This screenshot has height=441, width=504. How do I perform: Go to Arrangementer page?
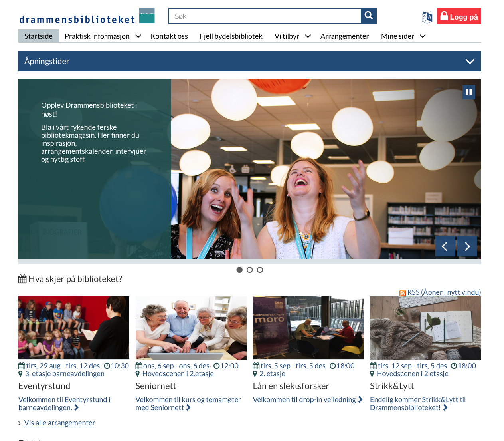[x=344, y=36]
